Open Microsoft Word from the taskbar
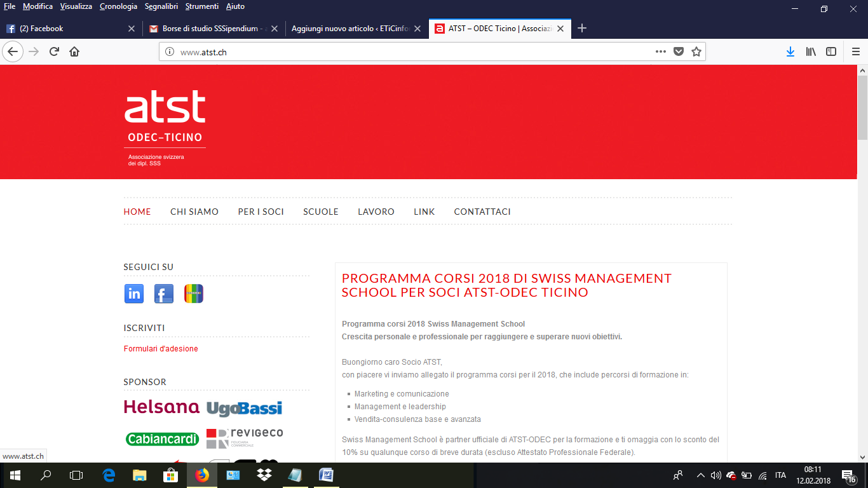The image size is (868, 488). pos(326,475)
